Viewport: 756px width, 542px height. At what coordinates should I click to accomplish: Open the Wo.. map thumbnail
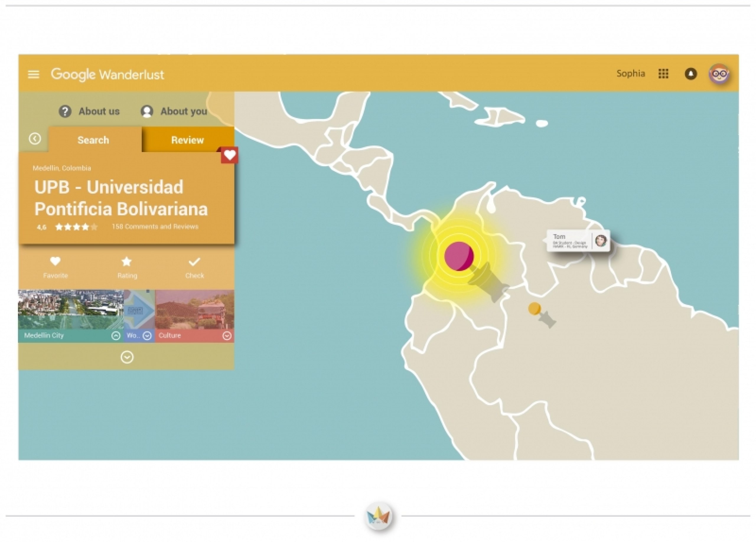coord(139,309)
